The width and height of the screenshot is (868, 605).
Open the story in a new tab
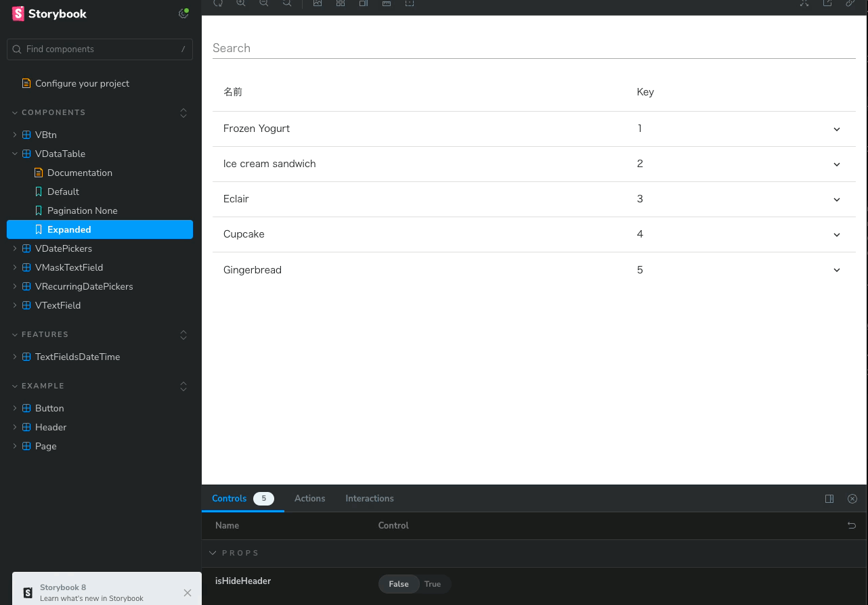pos(827,4)
